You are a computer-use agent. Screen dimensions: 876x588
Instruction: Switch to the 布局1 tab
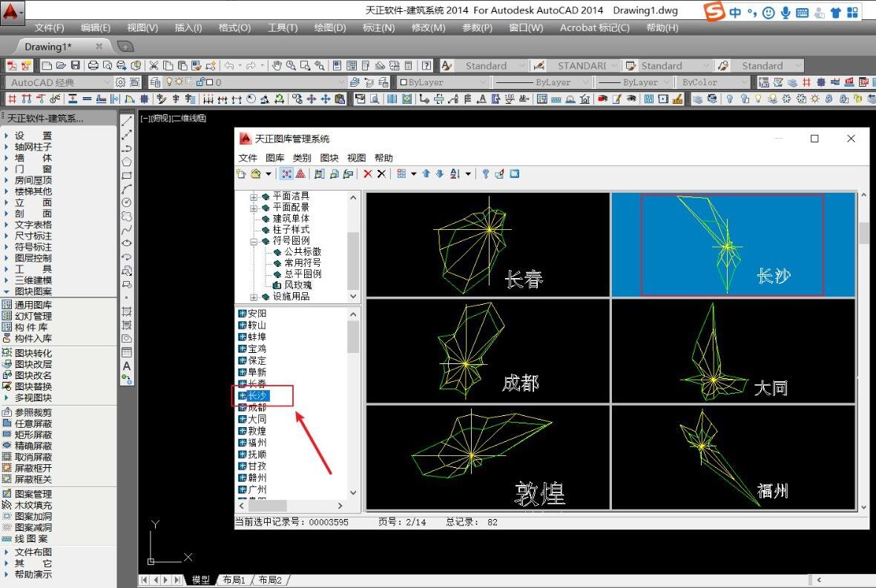click(234, 580)
